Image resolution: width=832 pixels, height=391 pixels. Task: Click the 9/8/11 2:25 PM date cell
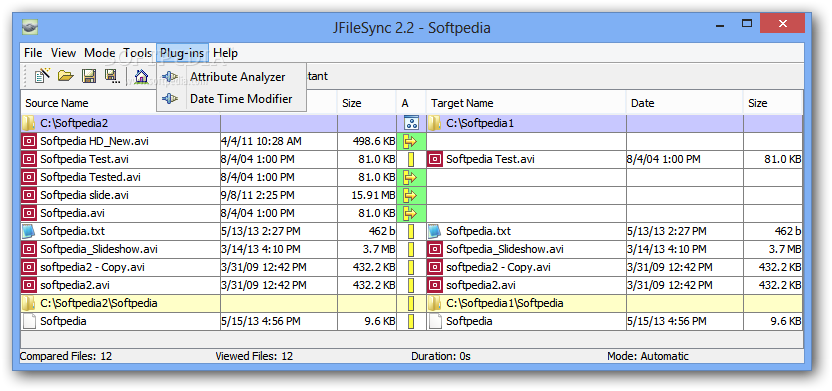[x=279, y=195]
